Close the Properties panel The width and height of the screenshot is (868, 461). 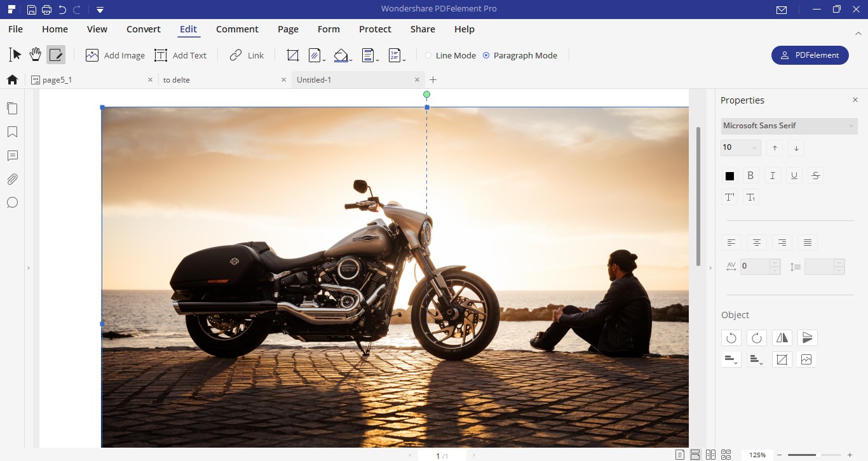(x=855, y=100)
